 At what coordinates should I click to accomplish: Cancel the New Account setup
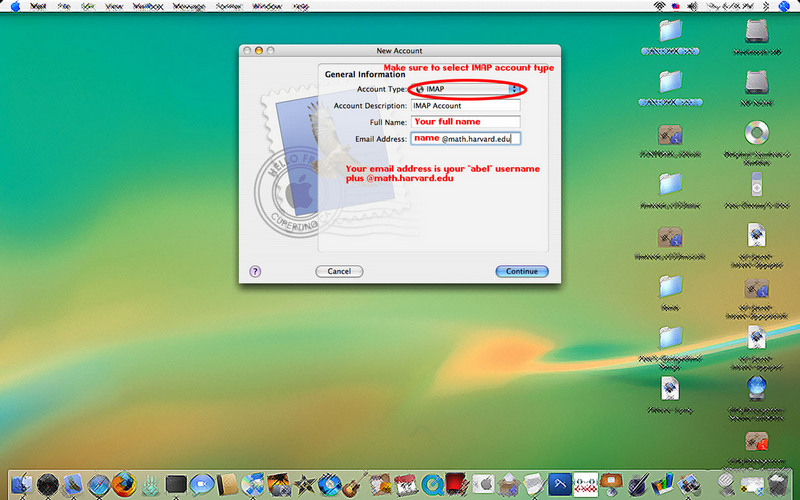[x=339, y=271]
